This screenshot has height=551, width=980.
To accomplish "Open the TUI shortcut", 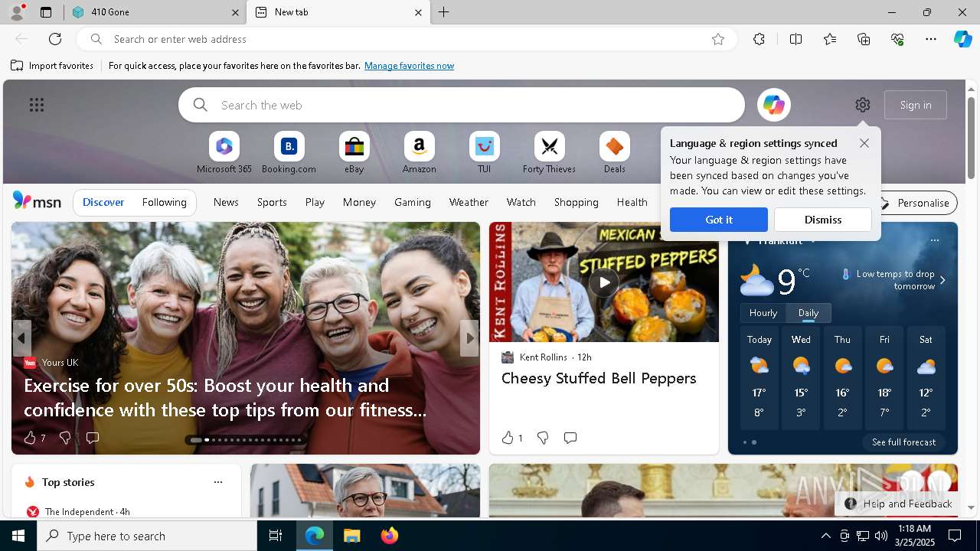I will 484,153.
